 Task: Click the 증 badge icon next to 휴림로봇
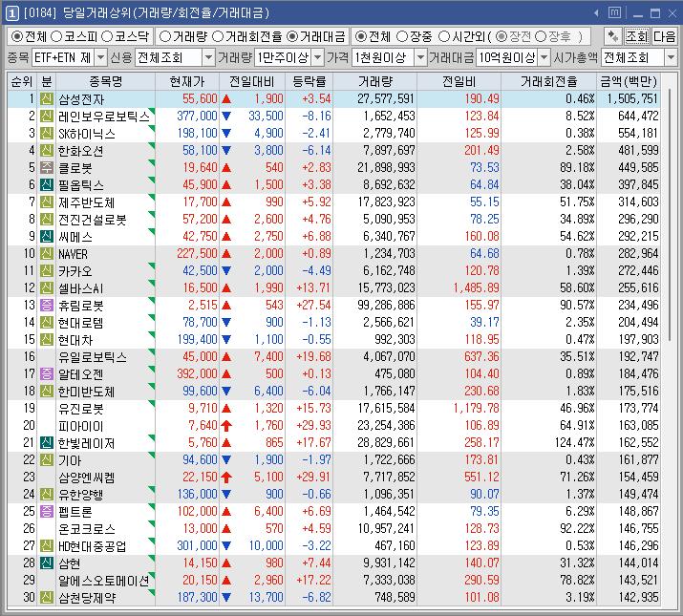[47, 305]
